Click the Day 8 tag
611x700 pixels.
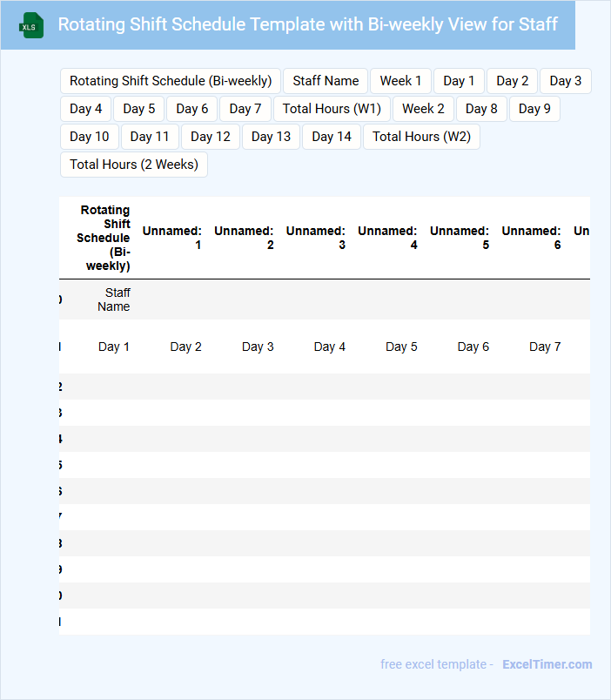[481, 109]
